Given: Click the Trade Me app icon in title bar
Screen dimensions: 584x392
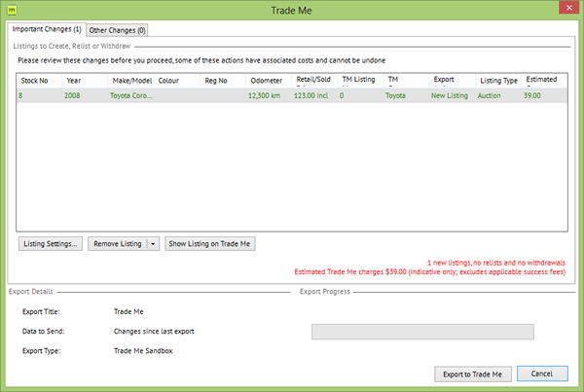Looking at the screenshot, I should point(12,10).
